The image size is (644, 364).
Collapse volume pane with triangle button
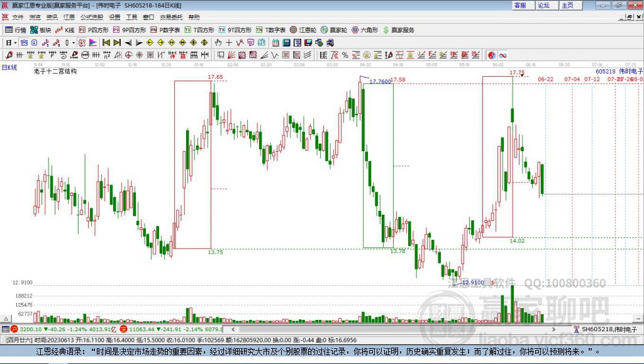coord(6,319)
